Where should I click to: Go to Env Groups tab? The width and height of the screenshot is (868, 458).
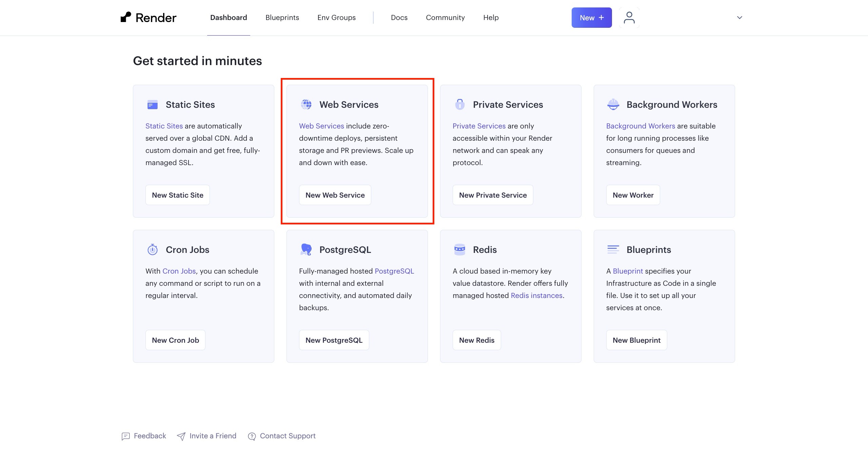coord(336,18)
